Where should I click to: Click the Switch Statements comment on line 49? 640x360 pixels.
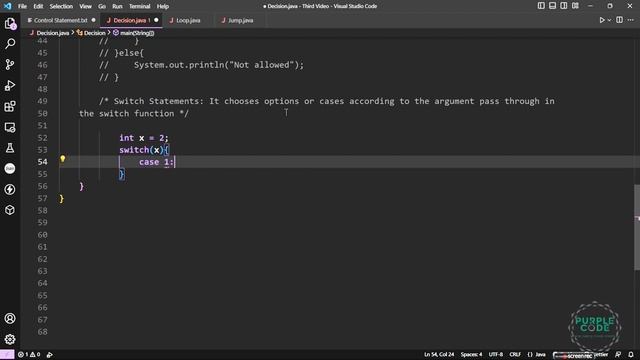click(x=327, y=101)
